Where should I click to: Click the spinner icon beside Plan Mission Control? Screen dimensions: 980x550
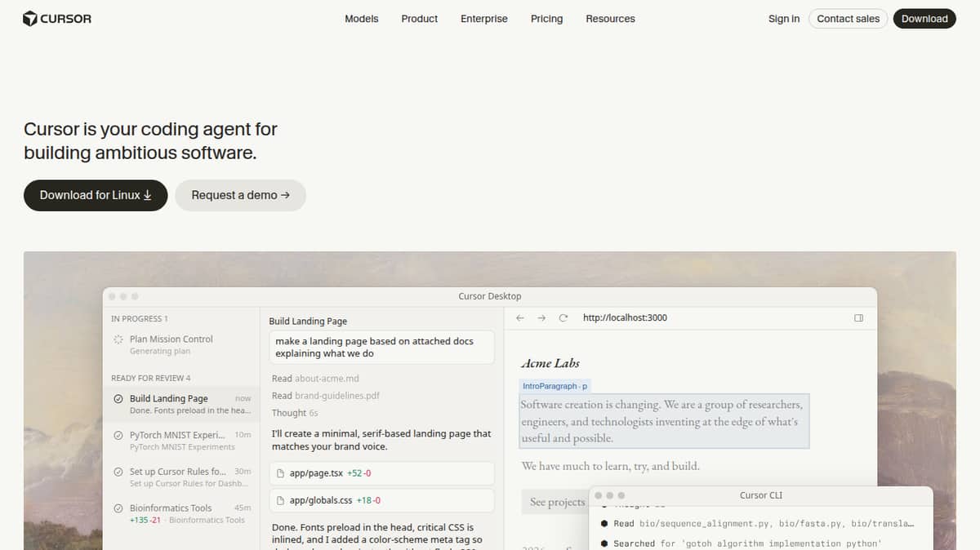pos(118,339)
